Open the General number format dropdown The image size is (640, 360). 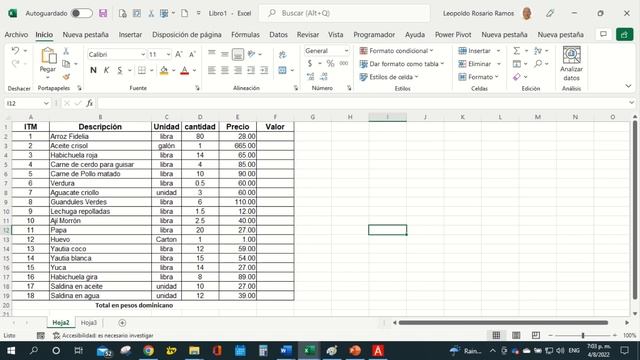pos(346,51)
